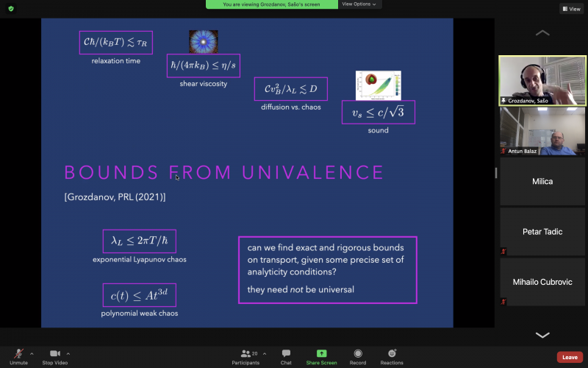This screenshot has width=588, height=368.
Task: Select Grozdanov Sašo's video thumbnail
Action: pyautogui.click(x=542, y=80)
